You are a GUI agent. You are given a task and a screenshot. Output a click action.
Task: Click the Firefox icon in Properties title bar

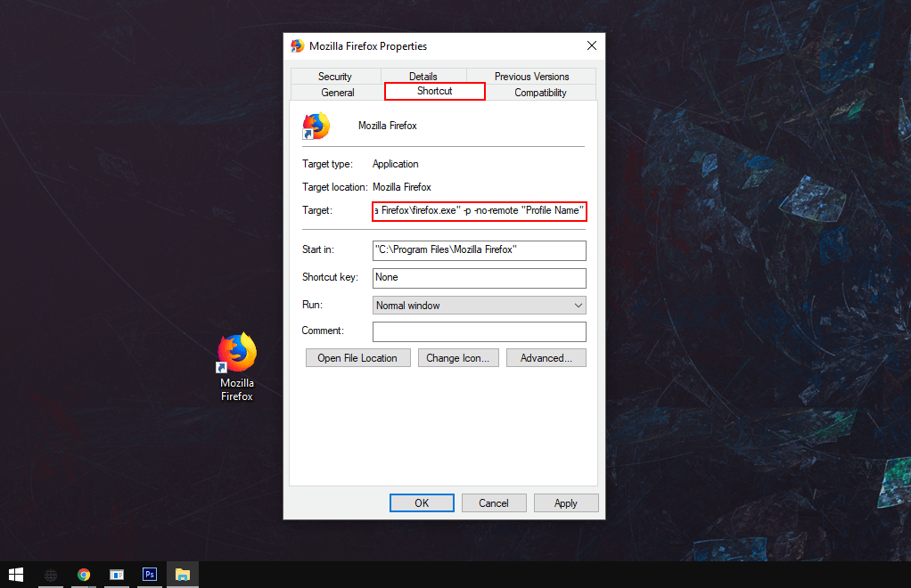click(298, 45)
